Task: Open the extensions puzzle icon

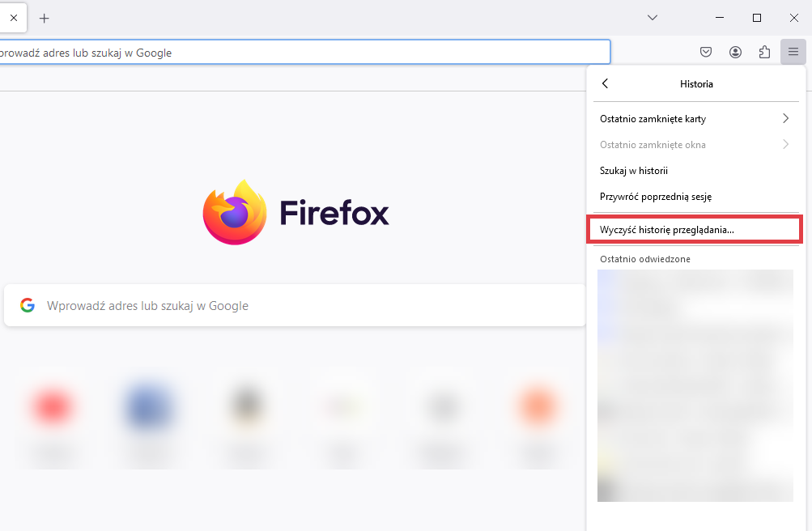Action: coord(764,52)
